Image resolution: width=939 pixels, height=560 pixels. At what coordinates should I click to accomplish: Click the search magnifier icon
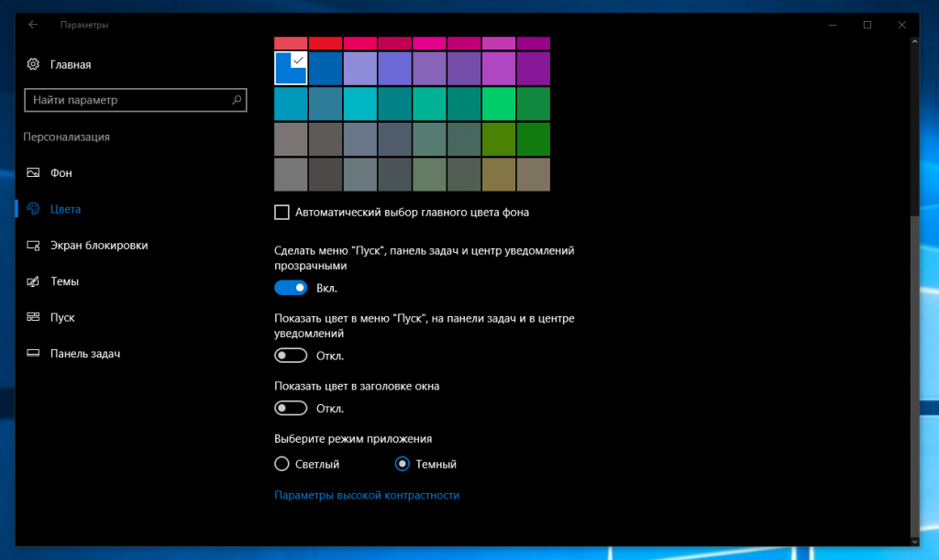(x=237, y=100)
